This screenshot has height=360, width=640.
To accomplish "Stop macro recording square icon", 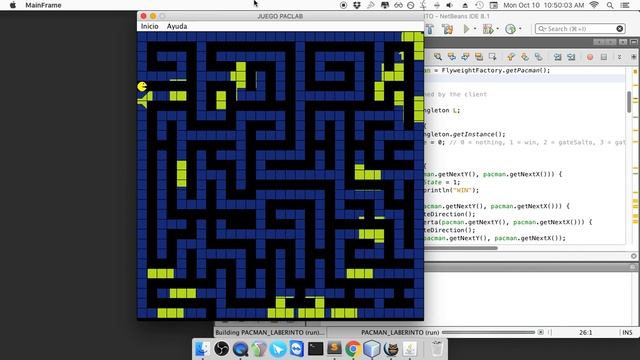I will coord(604,57).
